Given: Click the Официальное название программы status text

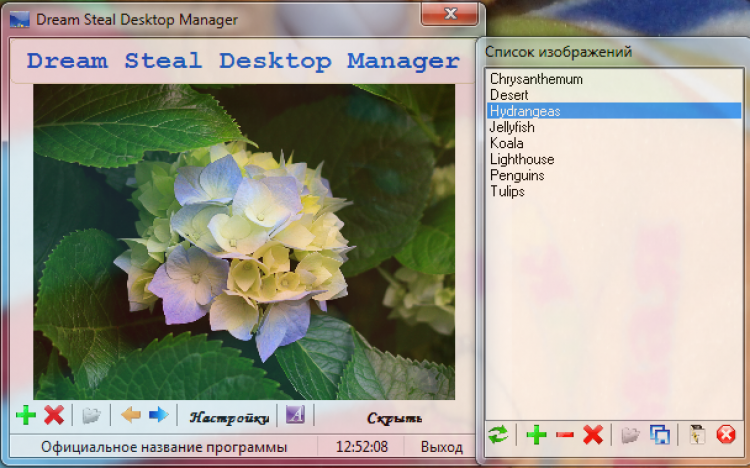Looking at the screenshot, I should [164, 447].
